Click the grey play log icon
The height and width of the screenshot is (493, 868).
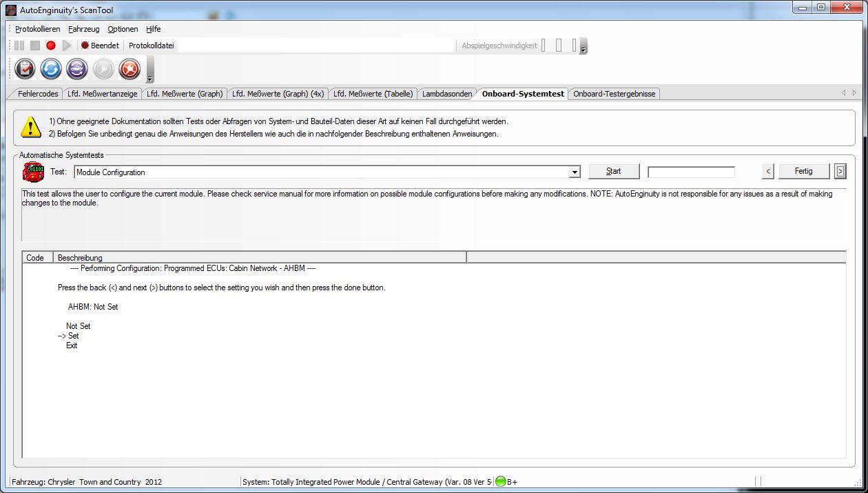67,46
